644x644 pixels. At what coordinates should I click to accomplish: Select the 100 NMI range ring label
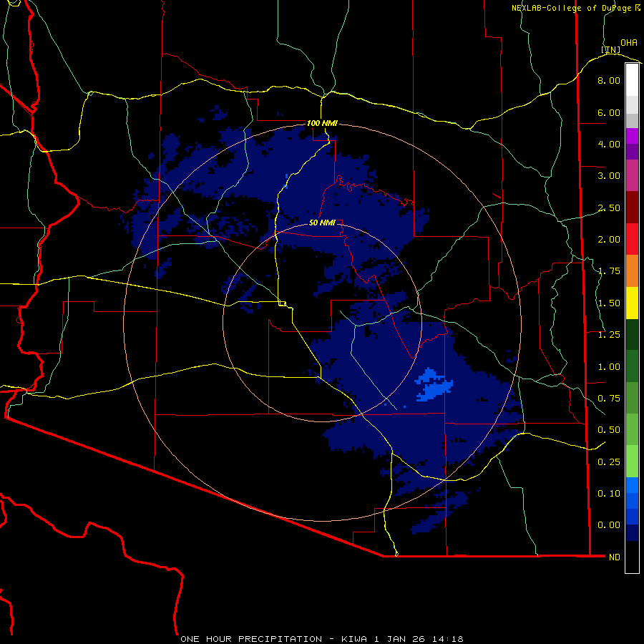pos(322,123)
